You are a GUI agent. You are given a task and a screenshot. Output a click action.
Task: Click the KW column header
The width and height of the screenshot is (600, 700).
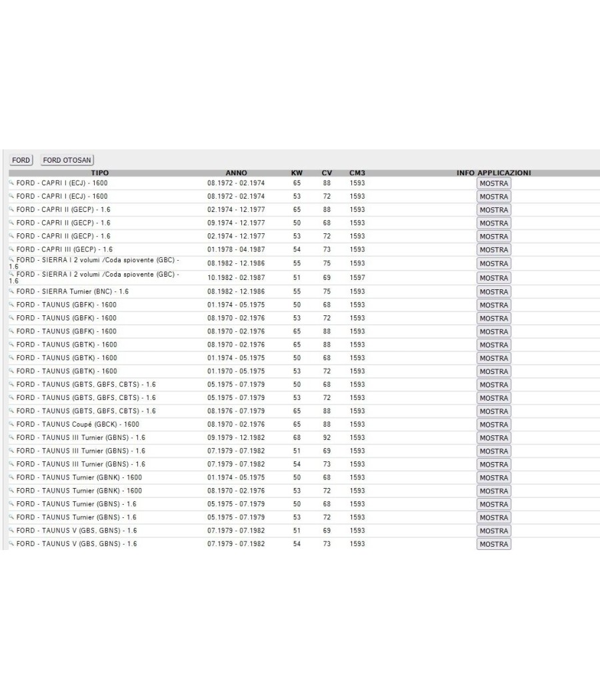tap(297, 173)
